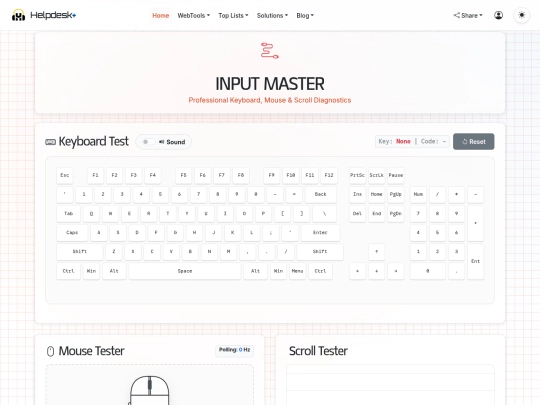The image size is (540, 405).
Task: Click the keyboard icon beside Keyboard Test
Action: point(51,142)
